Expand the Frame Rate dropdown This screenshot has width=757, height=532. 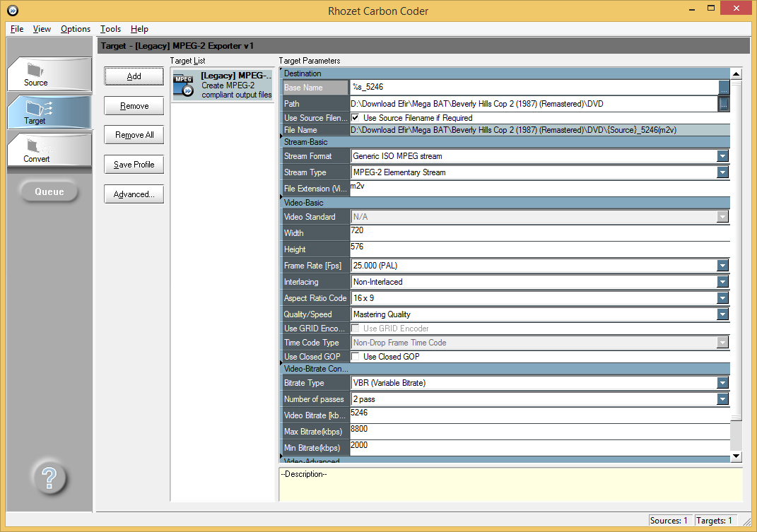tap(722, 266)
